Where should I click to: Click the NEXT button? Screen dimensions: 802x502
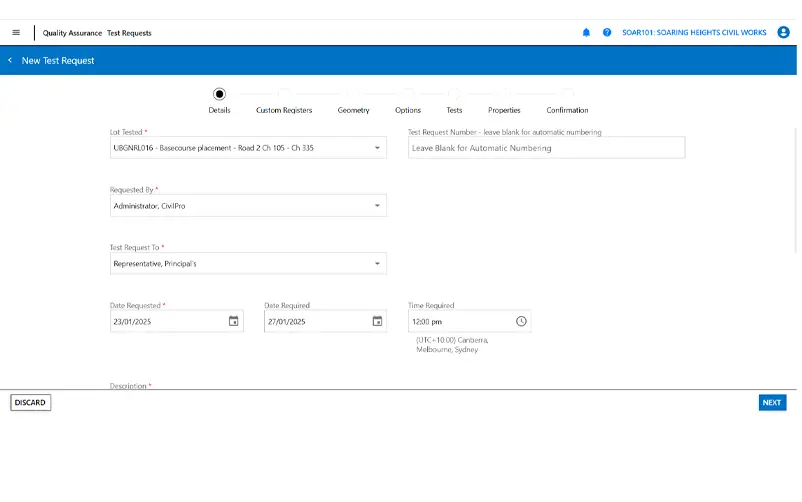772,403
